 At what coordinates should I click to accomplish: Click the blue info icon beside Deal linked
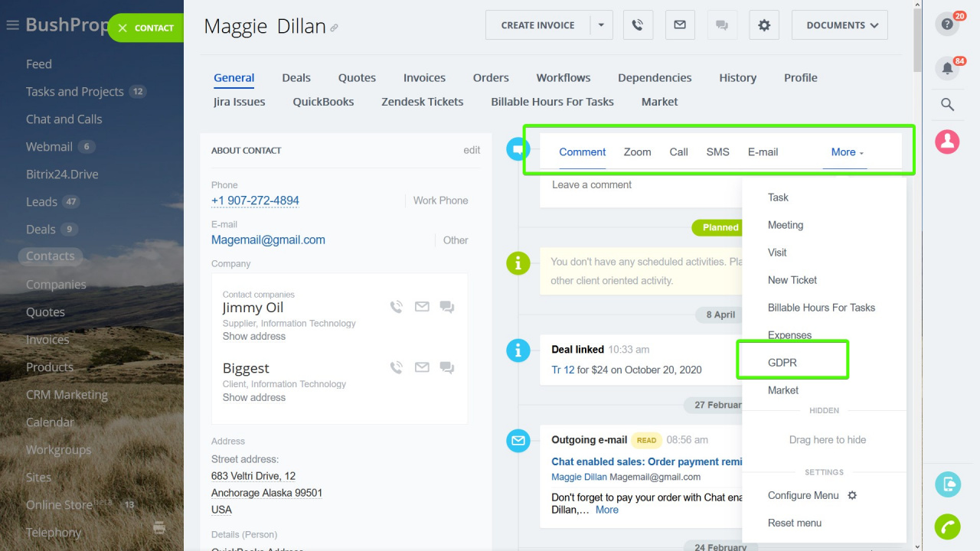(x=518, y=350)
